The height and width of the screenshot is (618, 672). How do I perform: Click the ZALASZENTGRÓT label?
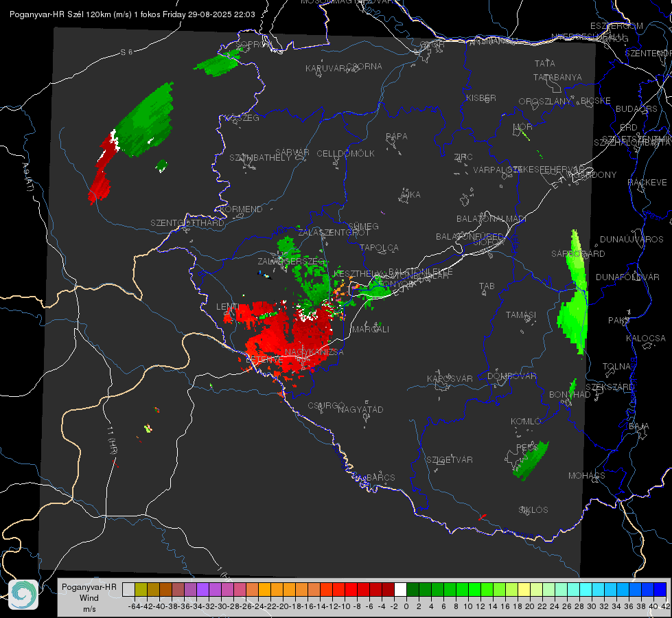pyautogui.click(x=334, y=233)
